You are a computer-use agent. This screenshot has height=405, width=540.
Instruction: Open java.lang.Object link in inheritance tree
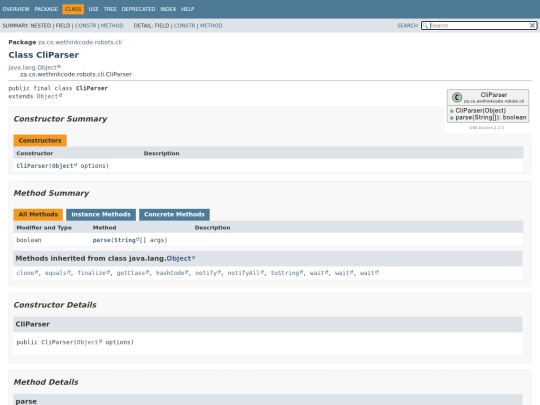(34, 67)
